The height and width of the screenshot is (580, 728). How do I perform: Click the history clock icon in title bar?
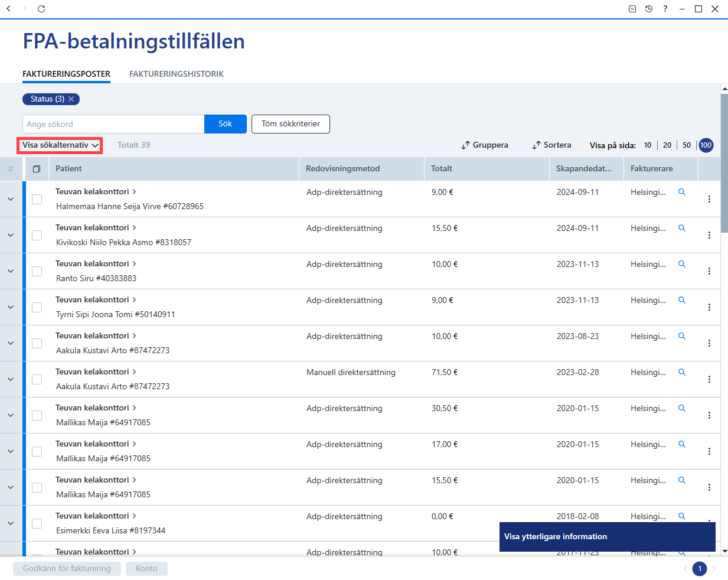[649, 9]
